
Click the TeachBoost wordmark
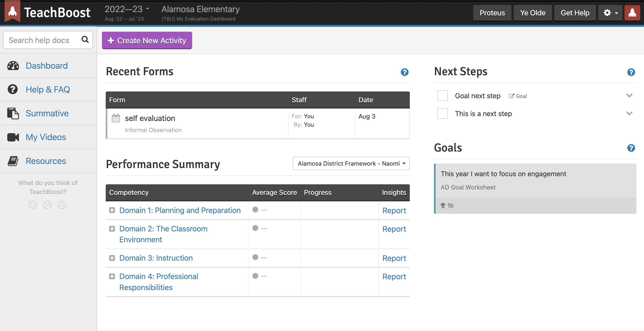57,12
